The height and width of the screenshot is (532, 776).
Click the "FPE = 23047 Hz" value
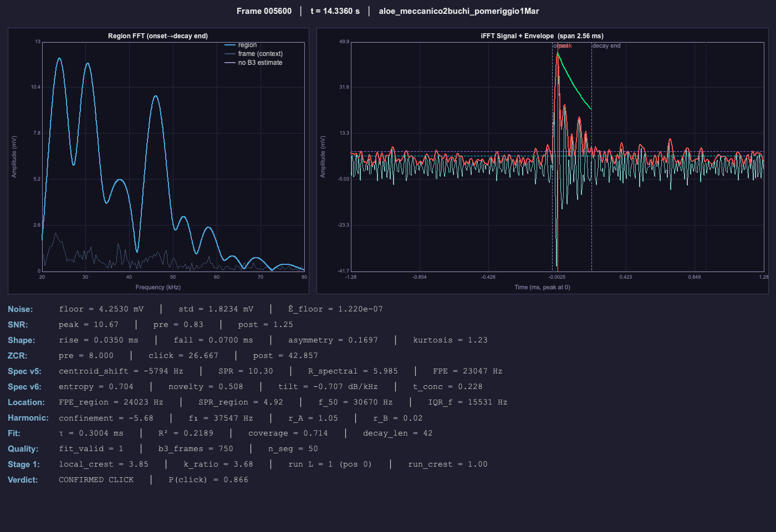point(468,371)
